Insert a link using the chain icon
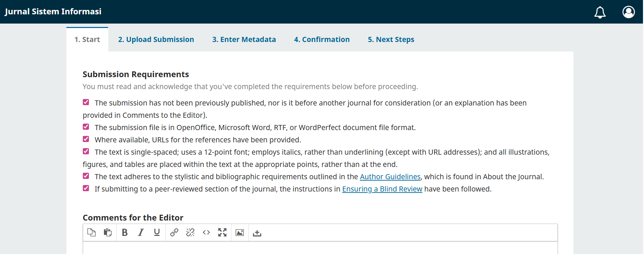The width and height of the screenshot is (644, 254). tap(174, 232)
